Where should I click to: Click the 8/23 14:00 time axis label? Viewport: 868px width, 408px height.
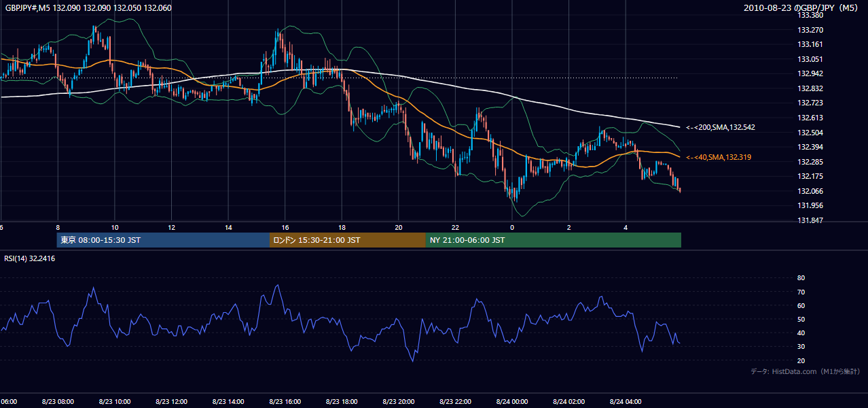tap(228, 402)
